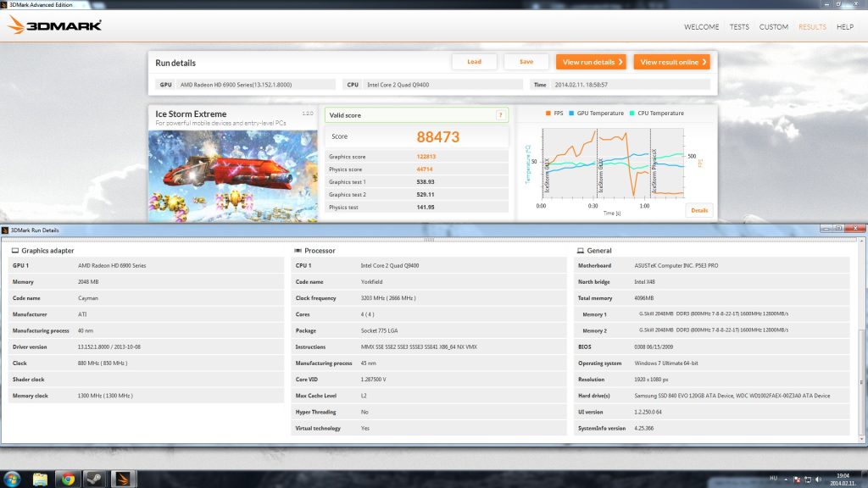Click the Graphics test 2 value 529.11
868x488 pixels.
[x=426, y=195]
